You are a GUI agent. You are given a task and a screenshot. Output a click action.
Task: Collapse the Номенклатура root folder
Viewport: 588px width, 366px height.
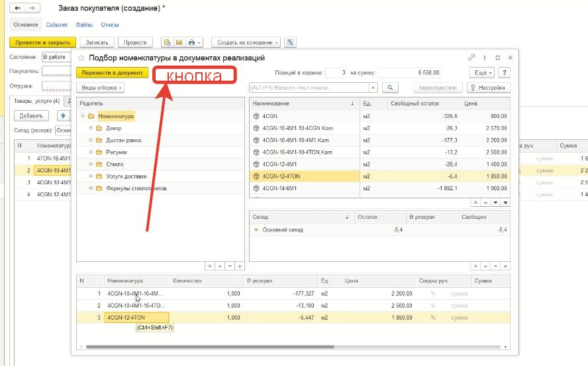click(x=83, y=117)
